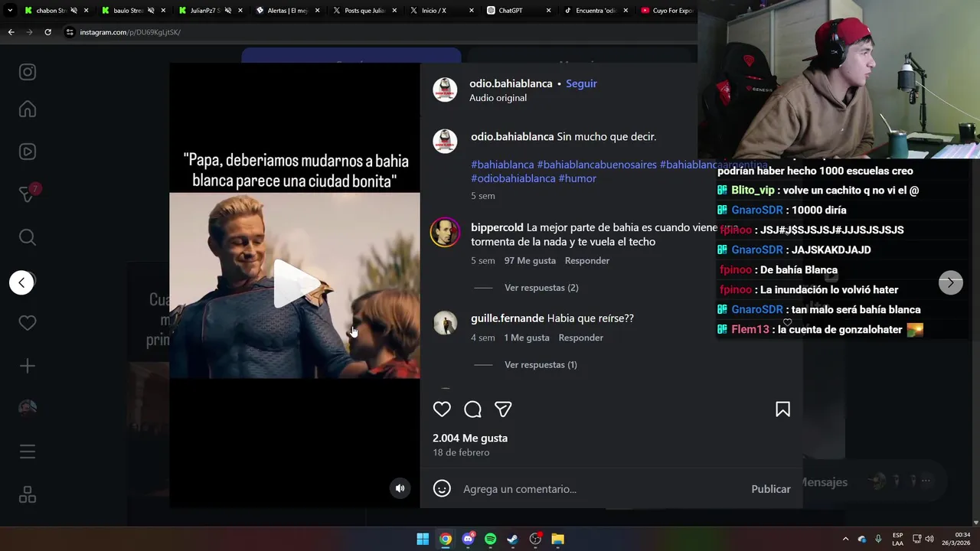
Task: Switch to Alertas browser tab
Action: [x=287, y=11]
